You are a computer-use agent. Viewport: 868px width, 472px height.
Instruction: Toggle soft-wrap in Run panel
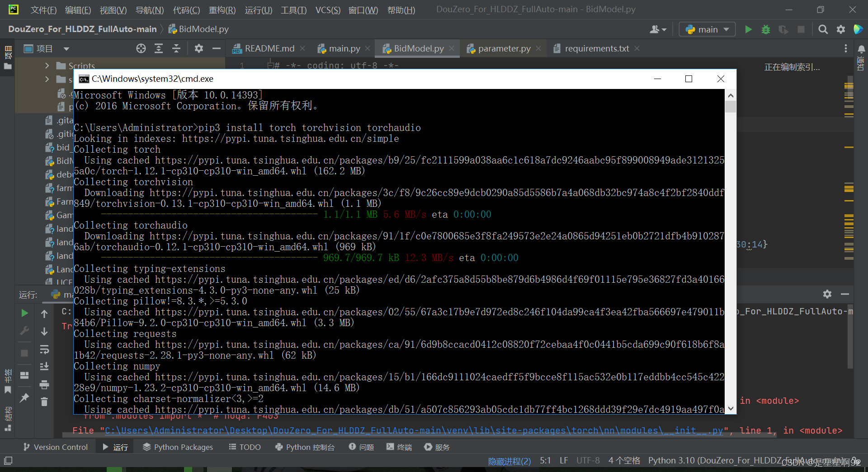(44, 349)
